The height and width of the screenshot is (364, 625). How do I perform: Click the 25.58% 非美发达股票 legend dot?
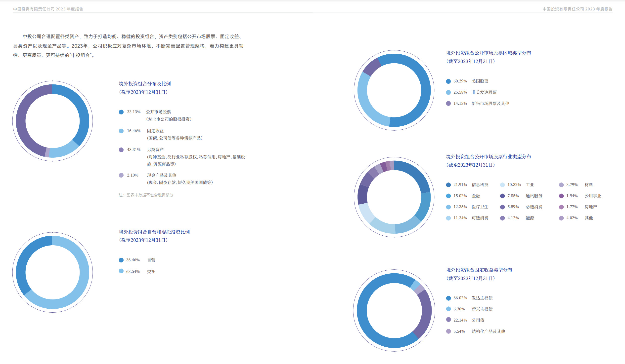pos(448,92)
